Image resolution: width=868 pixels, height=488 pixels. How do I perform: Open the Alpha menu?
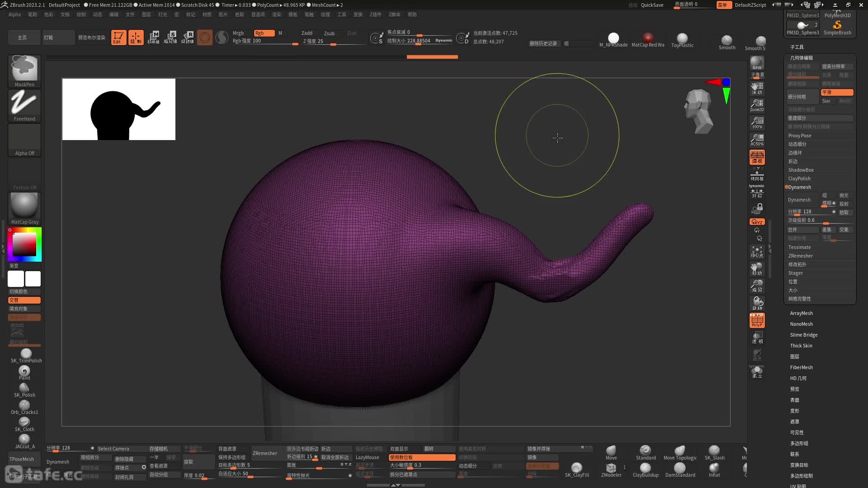click(x=14, y=14)
